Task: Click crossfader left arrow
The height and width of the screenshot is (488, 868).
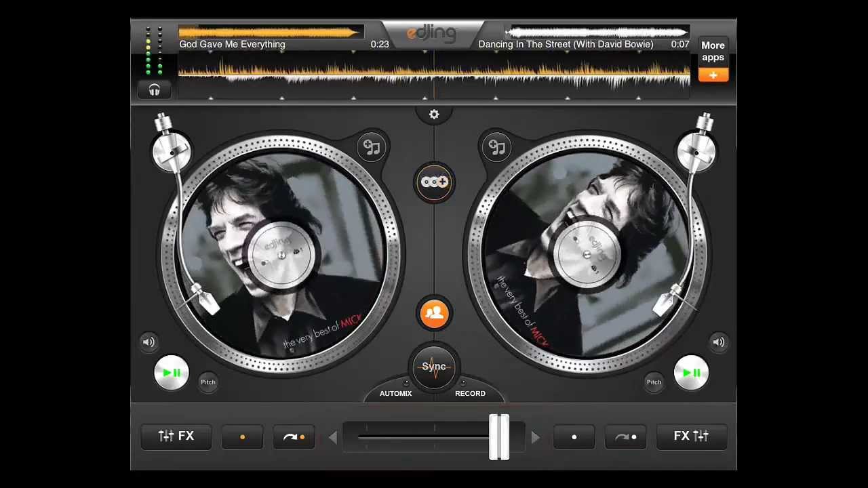Action: pyautogui.click(x=332, y=438)
